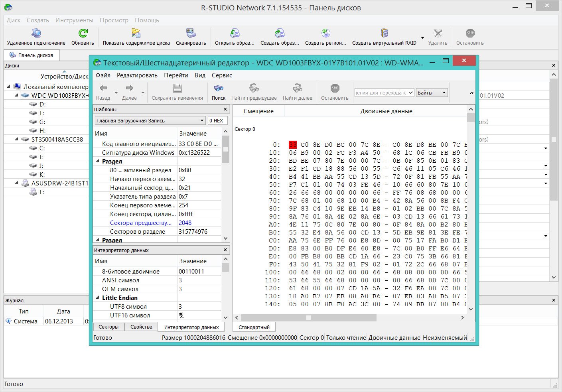Open the Редактировать menu
This screenshot has width=562, height=392.
[137, 75]
